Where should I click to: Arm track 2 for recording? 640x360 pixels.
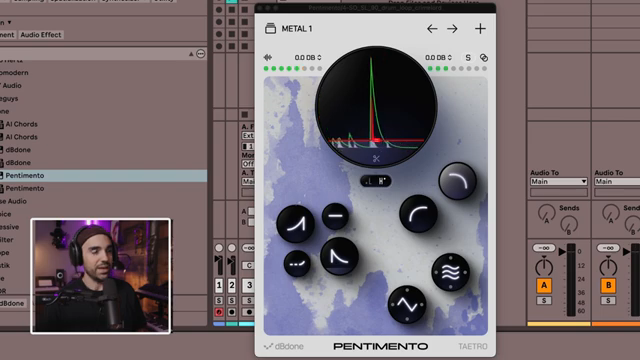pyautogui.click(x=231, y=312)
